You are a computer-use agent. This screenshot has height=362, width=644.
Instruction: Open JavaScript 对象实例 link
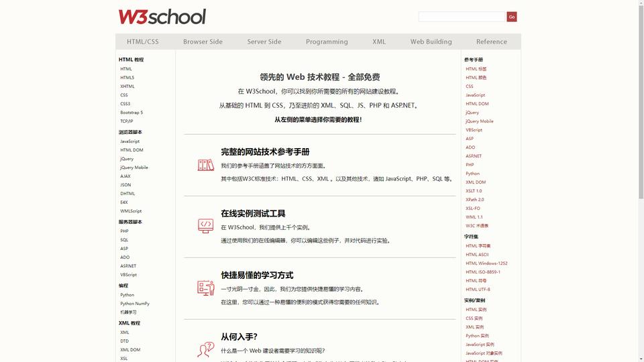[x=484, y=353]
